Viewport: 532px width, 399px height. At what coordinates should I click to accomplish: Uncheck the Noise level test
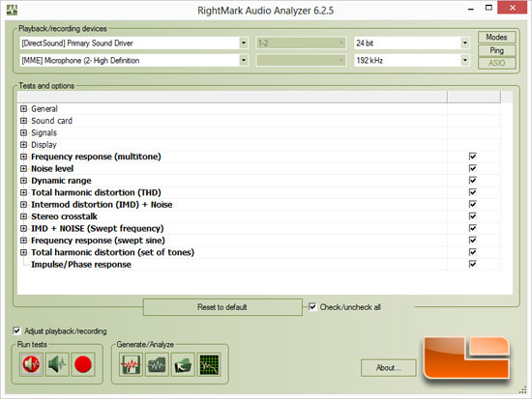473,168
